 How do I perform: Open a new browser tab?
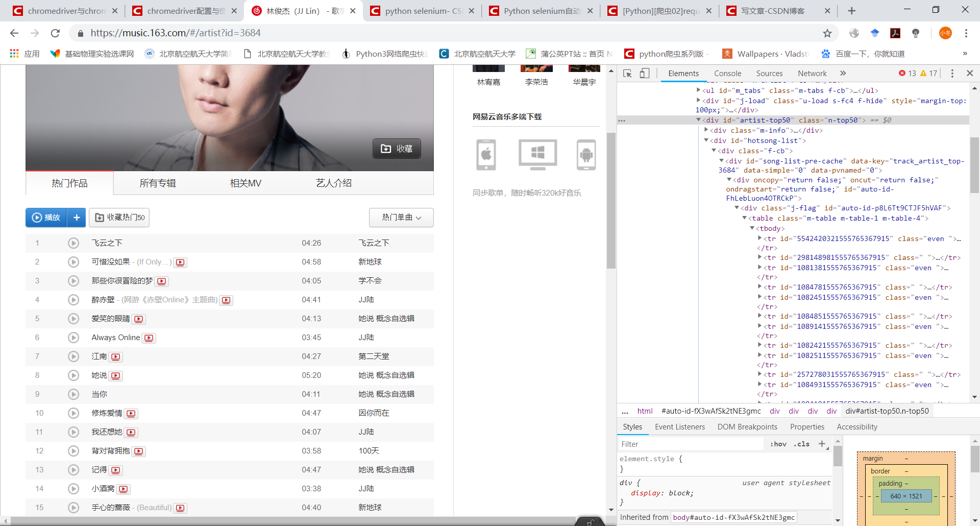[851, 11]
